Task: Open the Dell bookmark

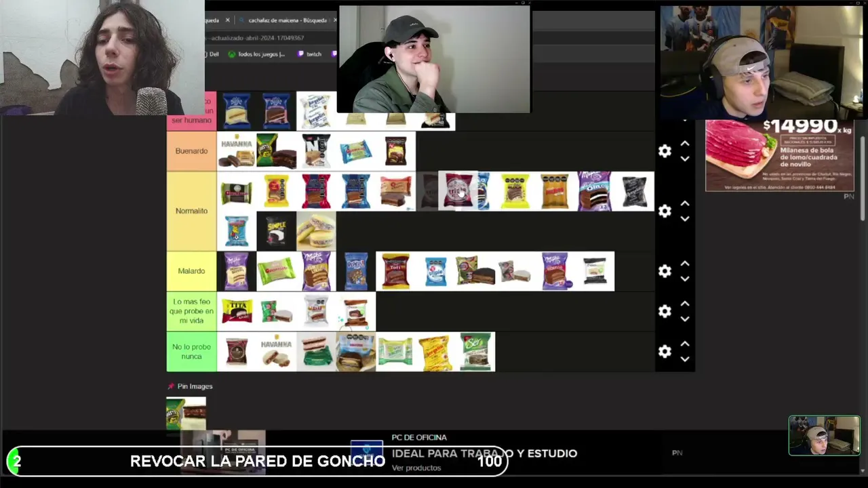Action: tap(214, 54)
